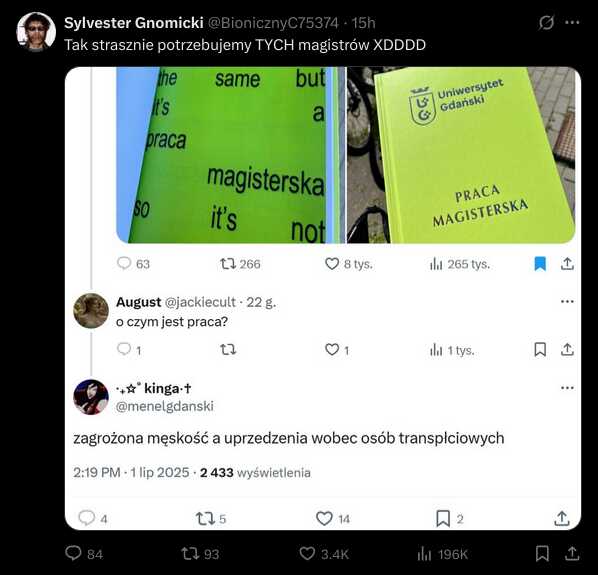598x575 pixels.
Task: Share the main post via share icon
Action: (572, 553)
